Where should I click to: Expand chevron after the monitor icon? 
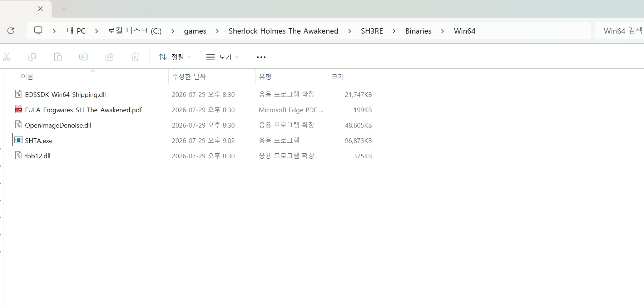[54, 31]
